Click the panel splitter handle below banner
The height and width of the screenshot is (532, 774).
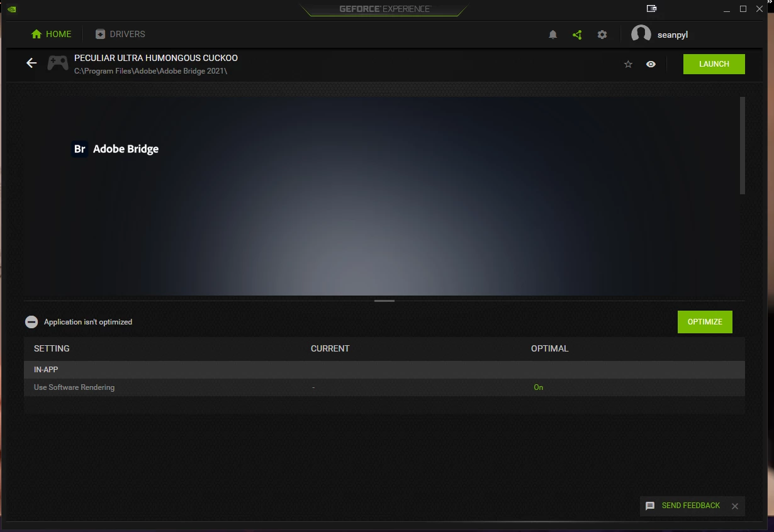[384, 301]
